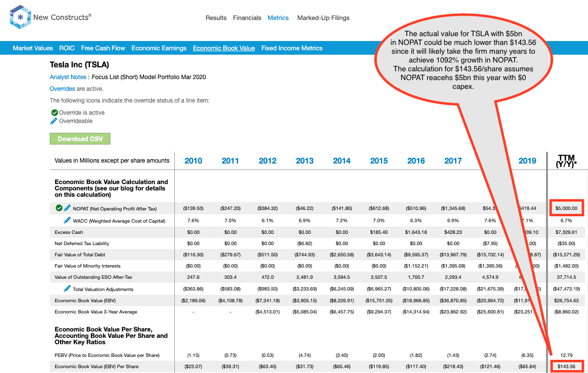This screenshot has width=588, height=373.
Task: Click the 2010 NOPAT value ($139.53)
Action: pyautogui.click(x=193, y=208)
